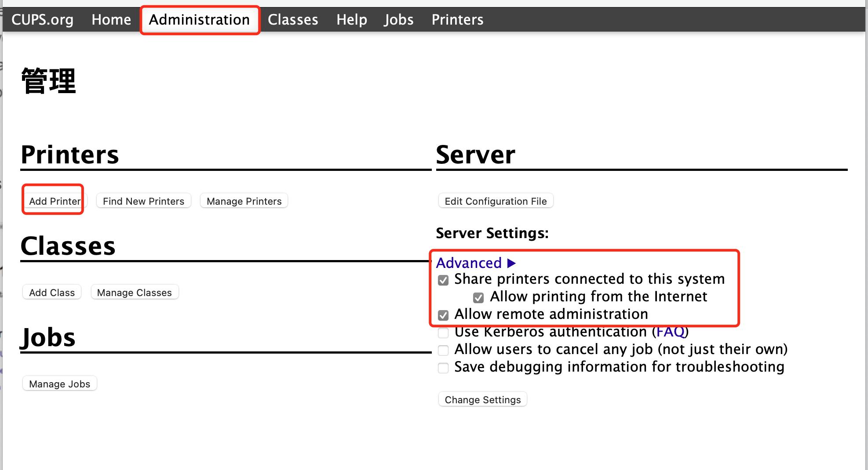Image resolution: width=868 pixels, height=470 pixels.
Task: Open the Classes tab
Action: point(293,20)
